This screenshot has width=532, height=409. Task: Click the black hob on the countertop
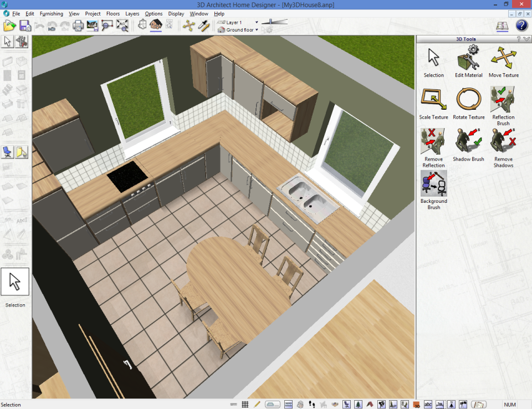[x=127, y=176]
